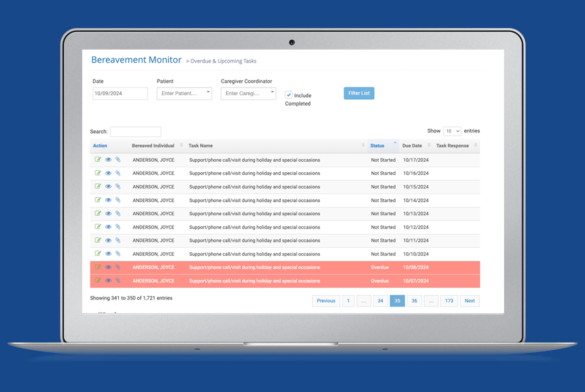585x392 pixels.
Task: View the task due 10/12/2024 with eye icon
Action: pos(108,226)
